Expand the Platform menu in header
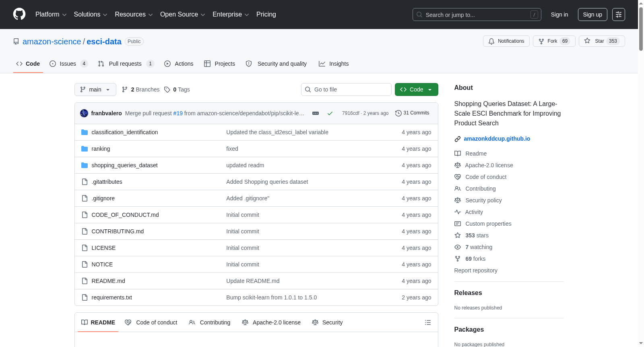This screenshot has height=347, width=644. (51, 15)
